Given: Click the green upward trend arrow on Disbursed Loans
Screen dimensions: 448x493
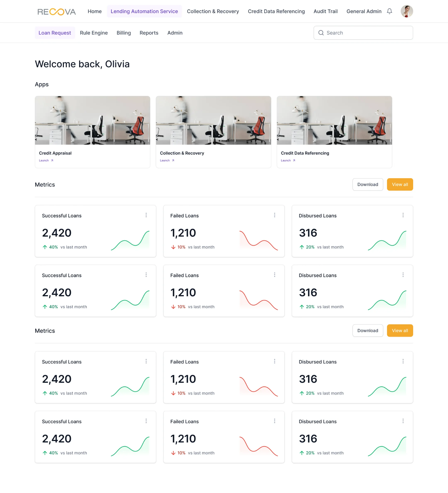Looking at the screenshot, I should pos(302,247).
